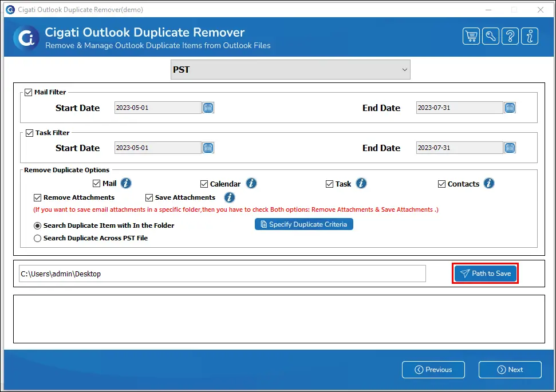Click the Cigati logo in header

pyautogui.click(x=26, y=38)
